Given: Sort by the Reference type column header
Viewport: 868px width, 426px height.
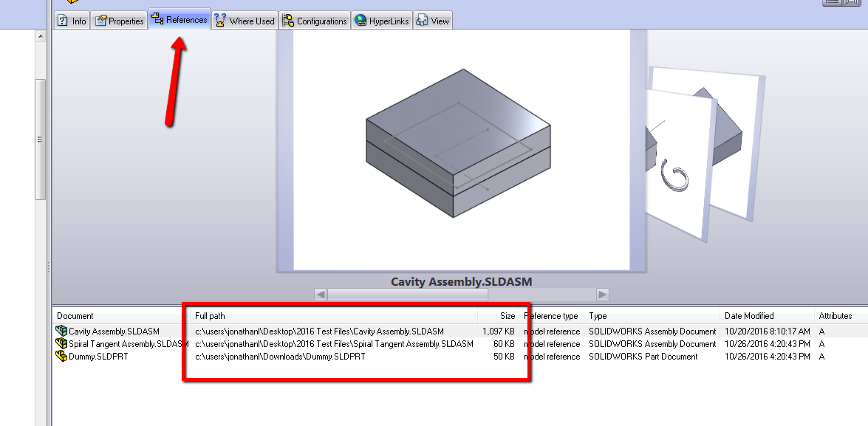Looking at the screenshot, I should point(551,316).
